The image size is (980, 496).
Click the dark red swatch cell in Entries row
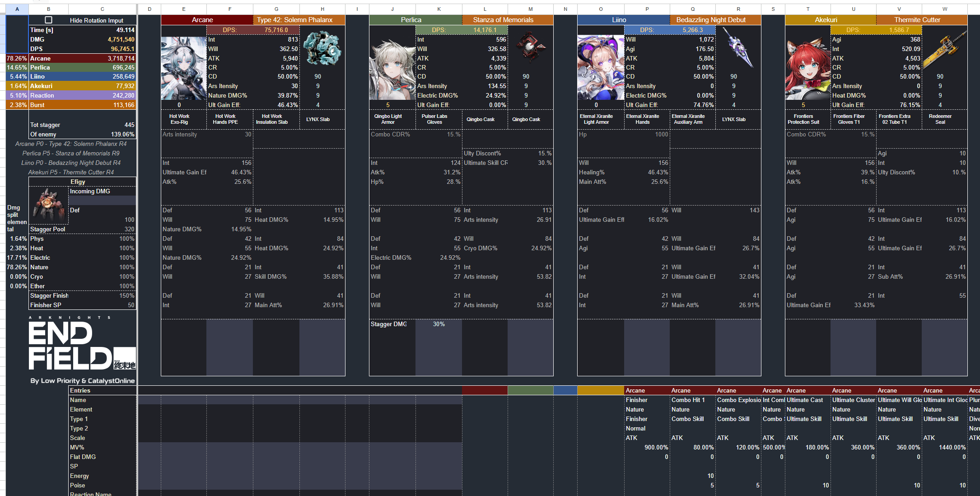[x=485, y=390]
